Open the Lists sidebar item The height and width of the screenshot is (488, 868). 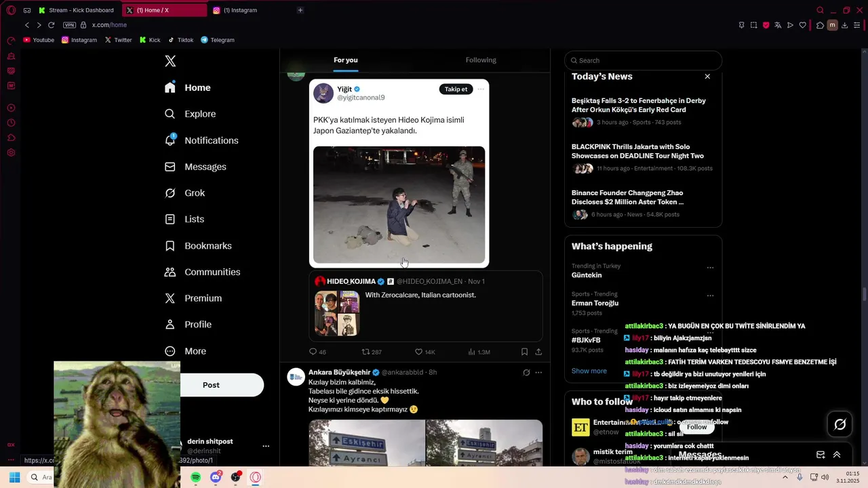184,220
